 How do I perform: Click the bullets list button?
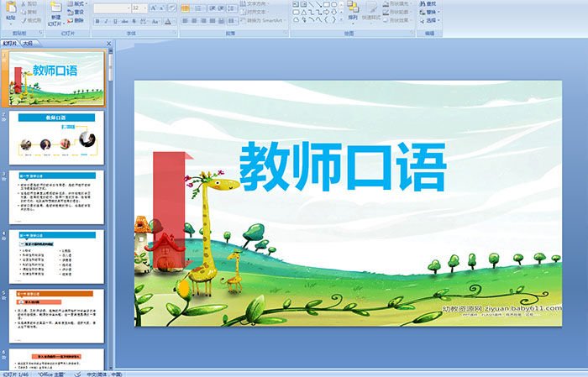[x=186, y=8]
